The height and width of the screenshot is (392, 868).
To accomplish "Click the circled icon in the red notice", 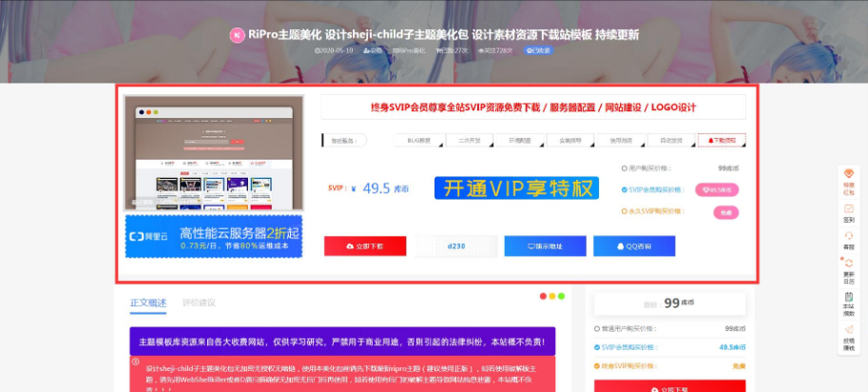I will 136,362.
